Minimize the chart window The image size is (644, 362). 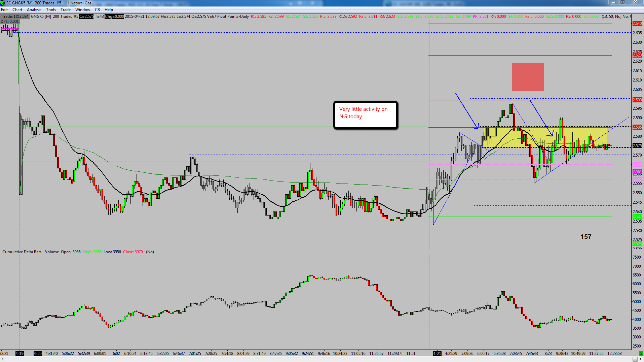click(x=614, y=2)
